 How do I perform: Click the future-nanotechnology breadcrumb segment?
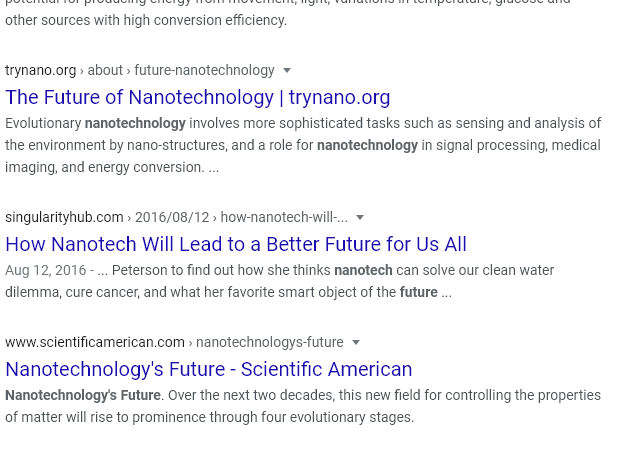(x=204, y=70)
